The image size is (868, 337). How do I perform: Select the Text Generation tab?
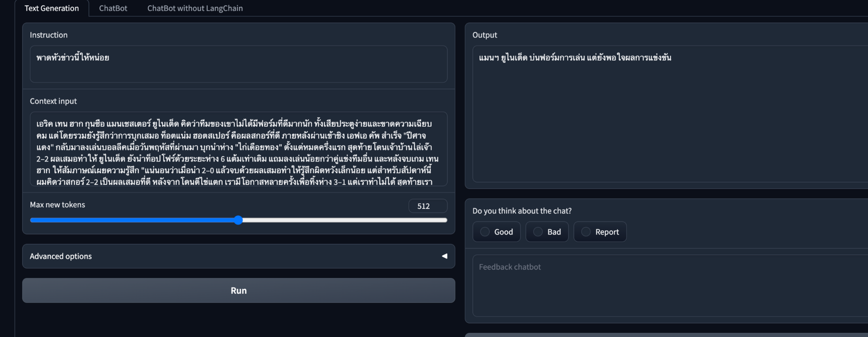pos(52,8)
